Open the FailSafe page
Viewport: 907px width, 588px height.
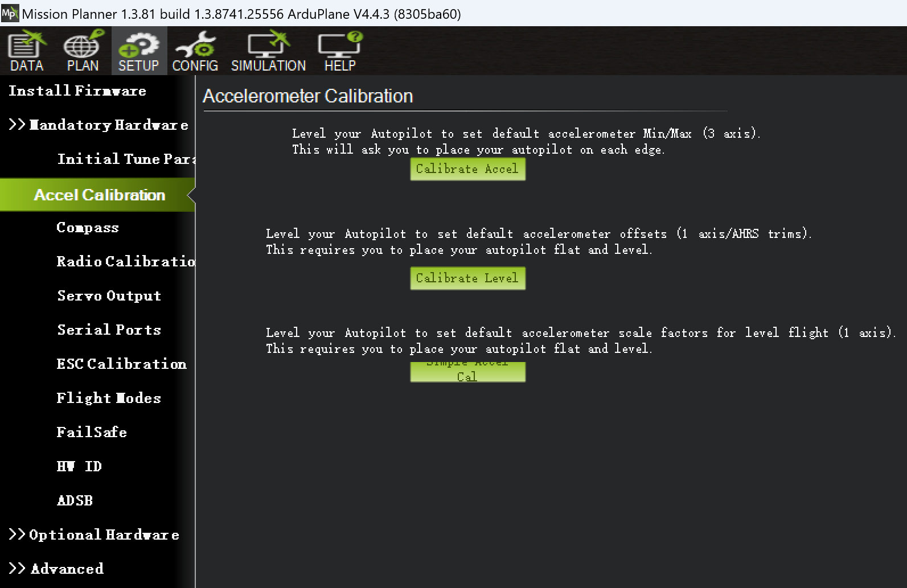coord(92,433)
